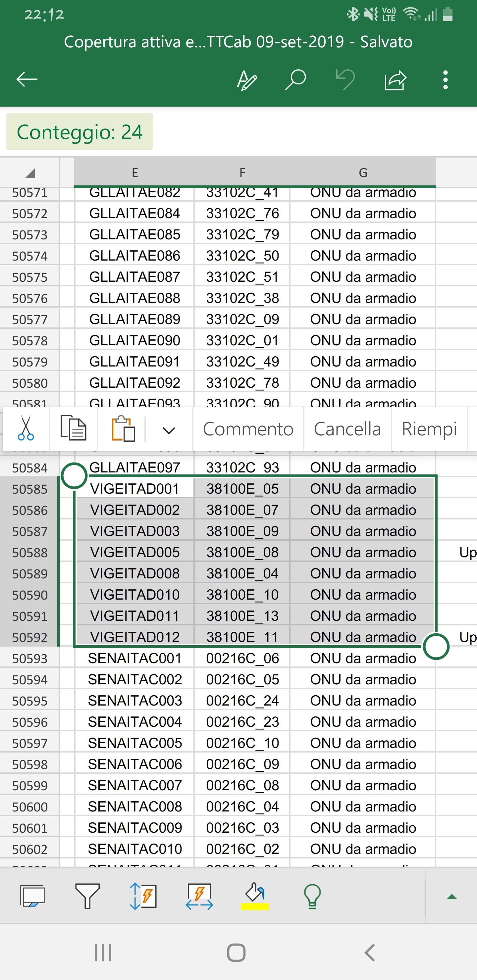Tap the back arrow to exit workbook

tap(26, 79)
